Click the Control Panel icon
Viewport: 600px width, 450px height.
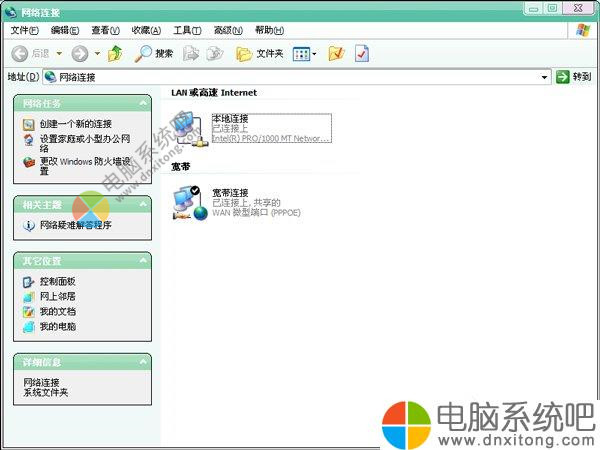(29, 282)
